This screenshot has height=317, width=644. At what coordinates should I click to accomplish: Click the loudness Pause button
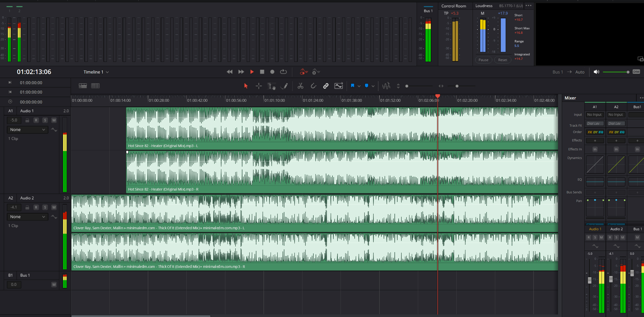point(483,60)
